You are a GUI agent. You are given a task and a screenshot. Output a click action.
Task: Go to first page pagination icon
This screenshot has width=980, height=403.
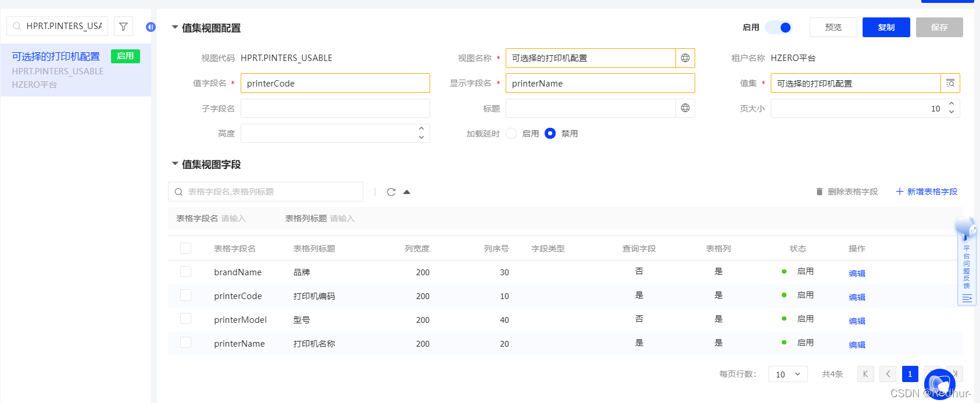865,374
